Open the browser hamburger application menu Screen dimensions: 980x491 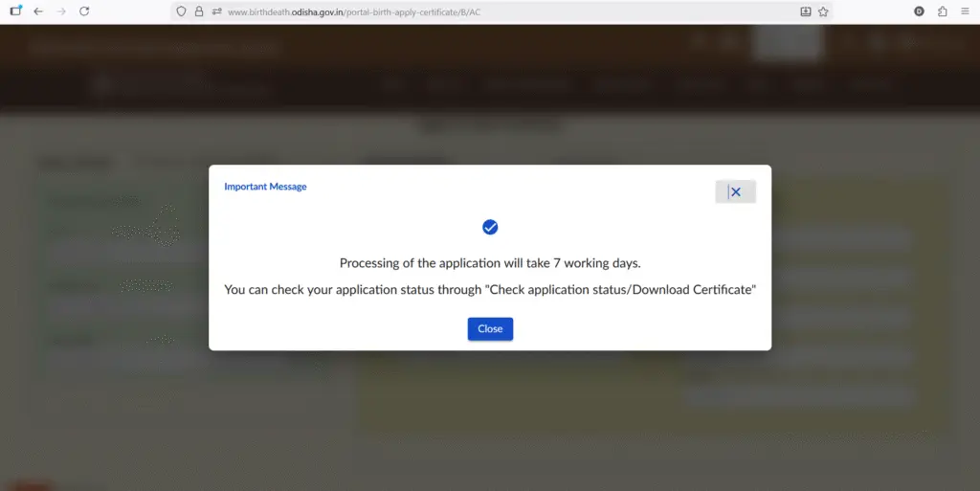pyautogui.click(x=965, y=11)
